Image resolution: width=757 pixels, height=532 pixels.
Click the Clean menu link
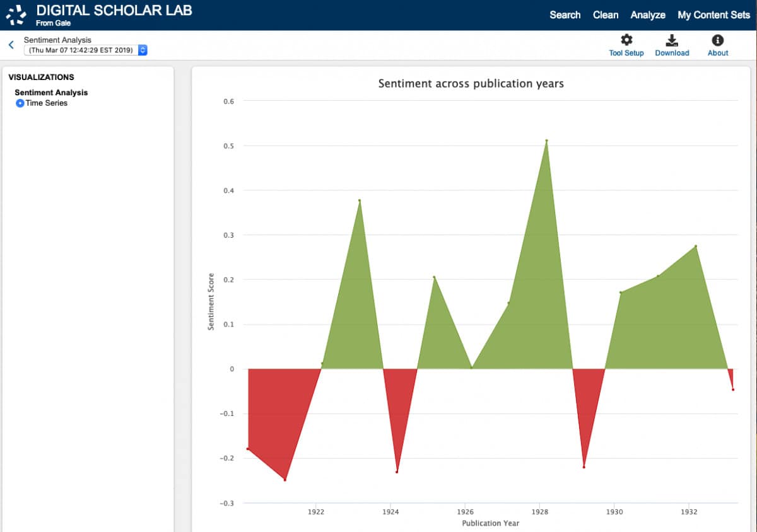(x=606, y=14)
